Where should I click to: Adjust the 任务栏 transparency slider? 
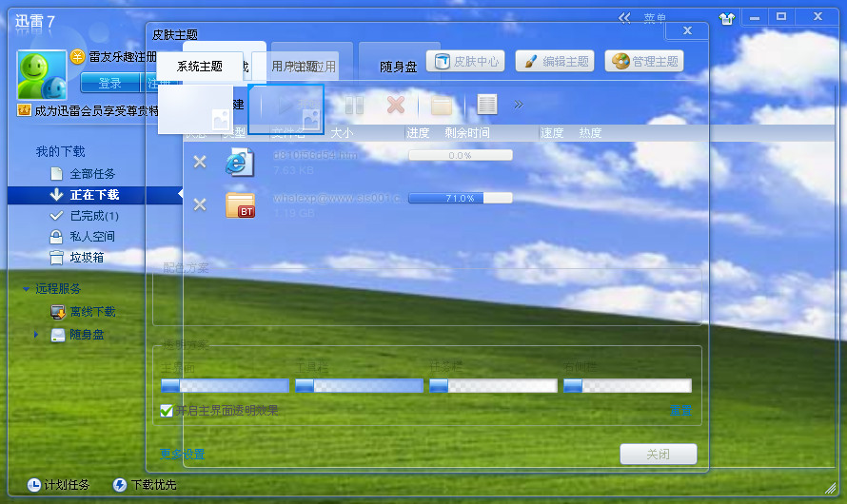coord(493,386)
